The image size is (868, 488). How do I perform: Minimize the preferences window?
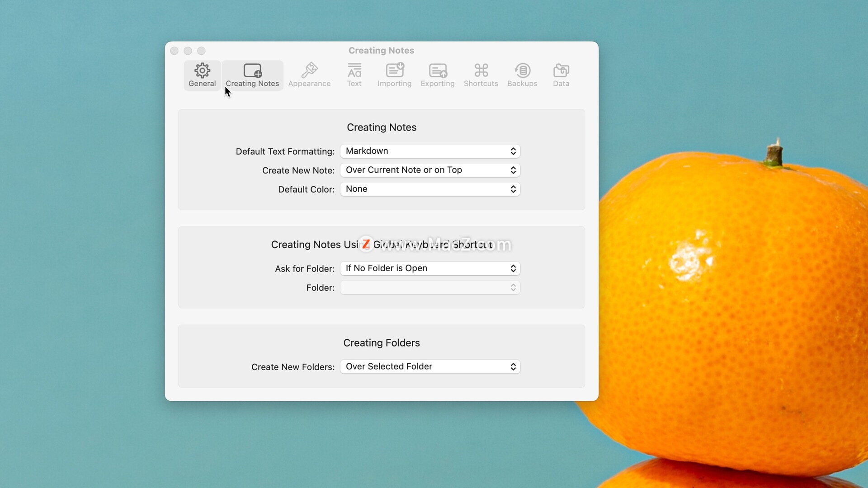[188, 51]
